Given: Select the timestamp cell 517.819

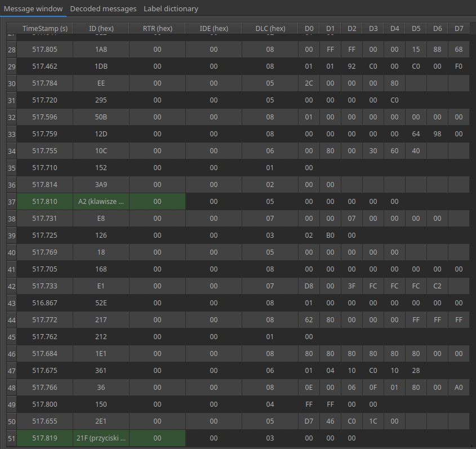Looking at the screenshot, I should tap(45, 438).
